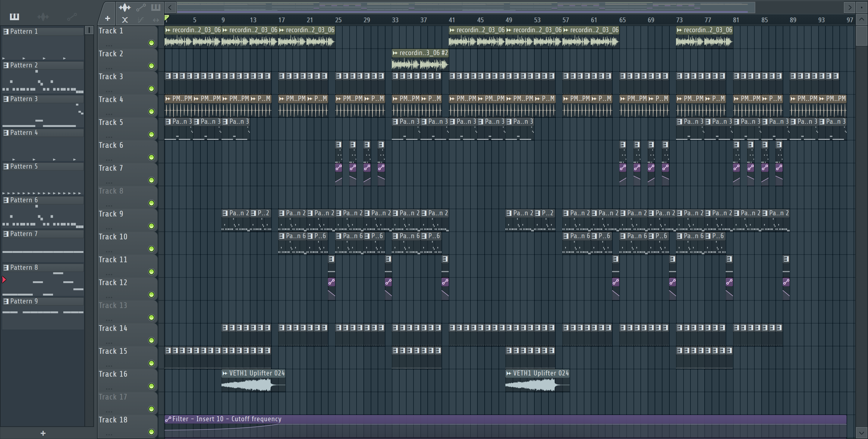Click the piano icon beside Pattern 9
868x439 pixels.
tap(6, 301)
